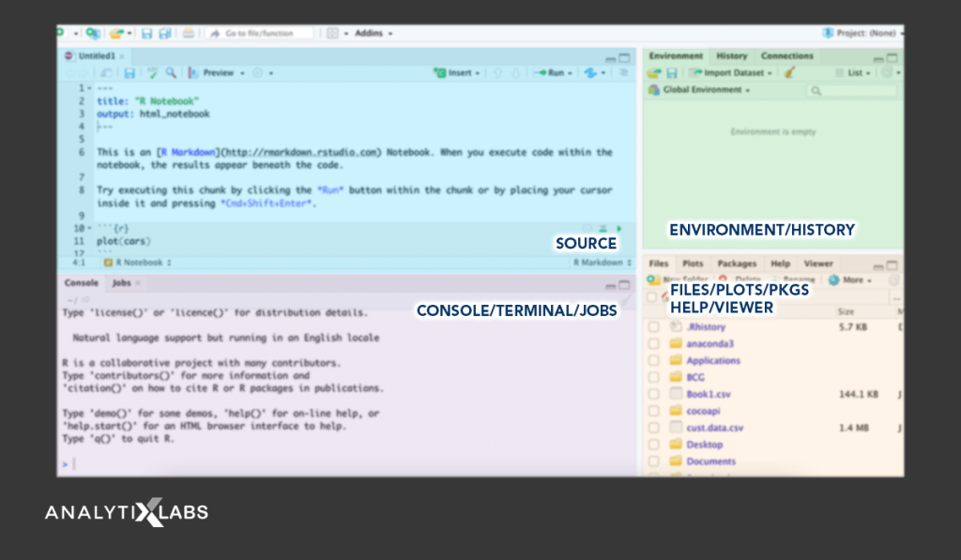Open Find/Replace with the magnifier icon
The width and height of the screenshot is (961, 560).
point(171,73)
